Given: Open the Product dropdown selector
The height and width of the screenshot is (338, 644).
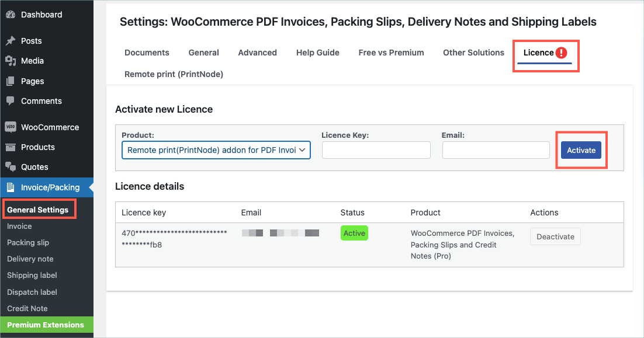Looking at the screenshot, I should point(216,150).
